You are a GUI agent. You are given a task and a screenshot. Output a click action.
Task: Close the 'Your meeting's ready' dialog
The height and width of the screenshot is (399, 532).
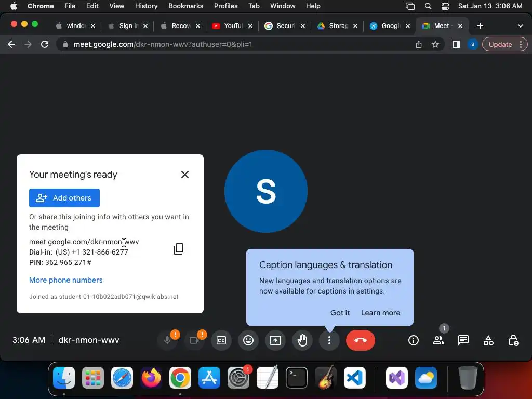coord(185,175)
